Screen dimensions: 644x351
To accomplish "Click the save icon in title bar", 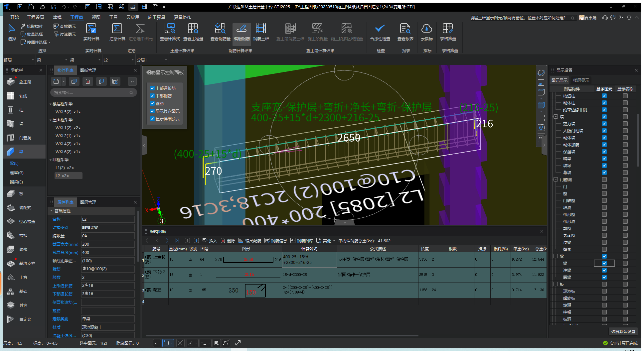I will [x=54, y=7].
